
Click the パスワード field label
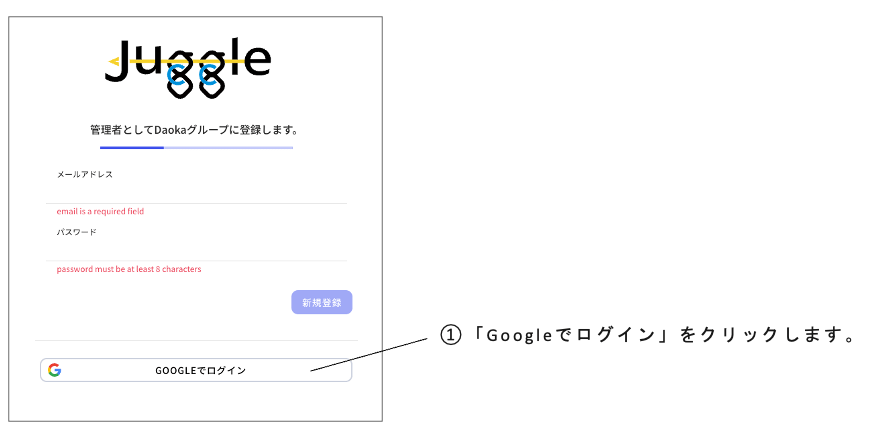coord(77,232)
